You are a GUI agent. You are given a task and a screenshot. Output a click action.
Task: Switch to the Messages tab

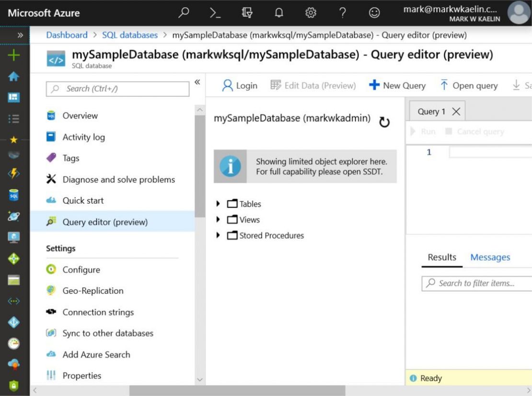pos(490,257)
